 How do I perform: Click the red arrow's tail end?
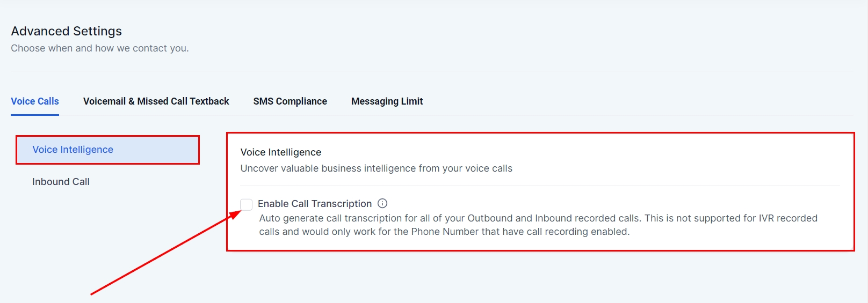click(x=92, y=294)
